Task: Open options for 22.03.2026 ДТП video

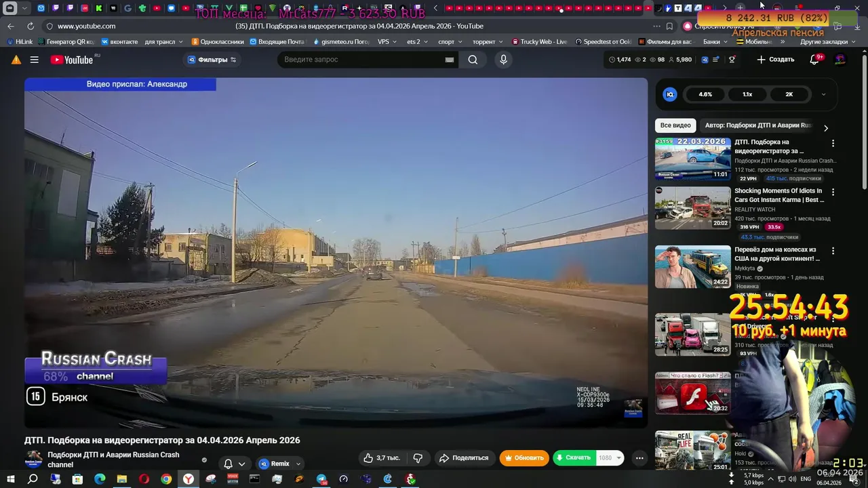Action: 833,143
